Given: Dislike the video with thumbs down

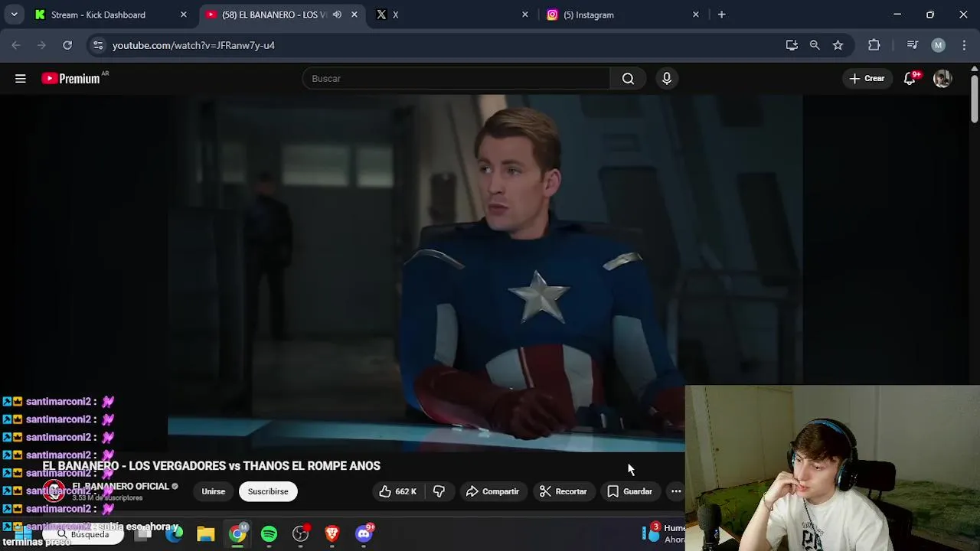Looking at the screenshot, I should (439, 491).
